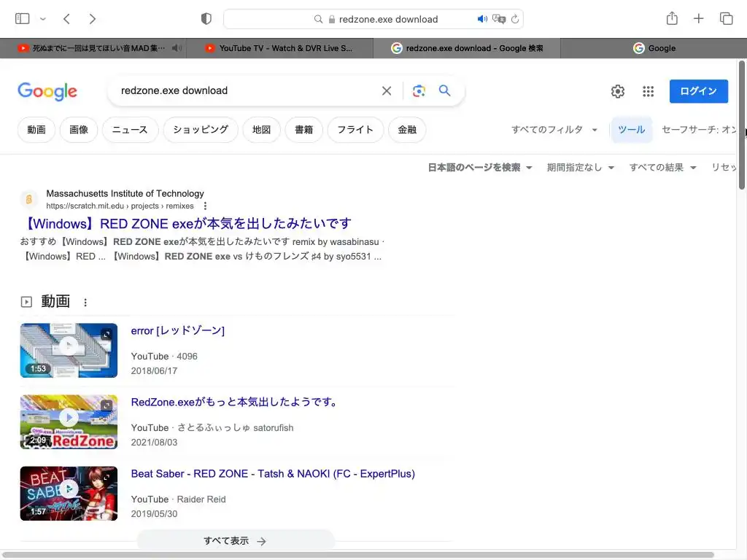Filter results by 金融
Viewport: 747px width, 560px height.
pos(407,130)
